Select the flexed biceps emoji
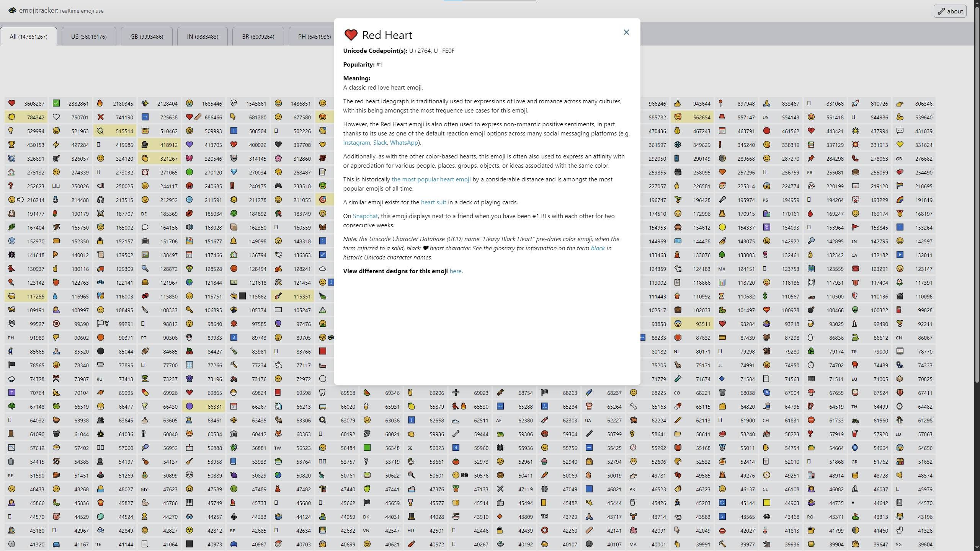The height and width of the screenshot is (551, 980). point(900,117)
